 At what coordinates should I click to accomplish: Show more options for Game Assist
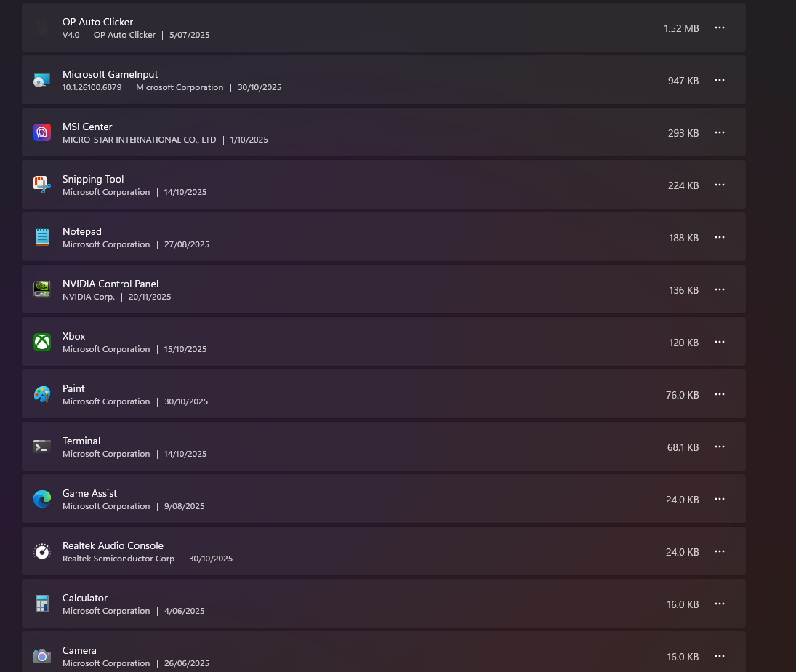pos(720,499)
